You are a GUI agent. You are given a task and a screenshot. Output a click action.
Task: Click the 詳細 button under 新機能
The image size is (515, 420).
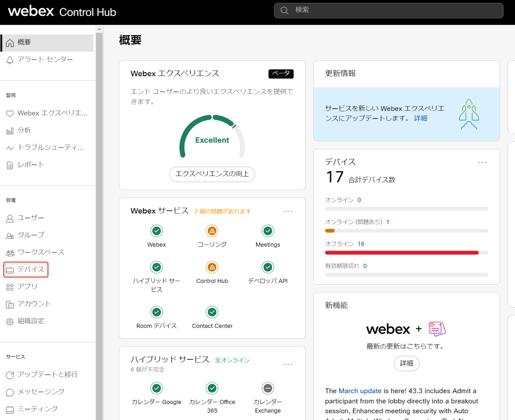click(x=407, y=363)
